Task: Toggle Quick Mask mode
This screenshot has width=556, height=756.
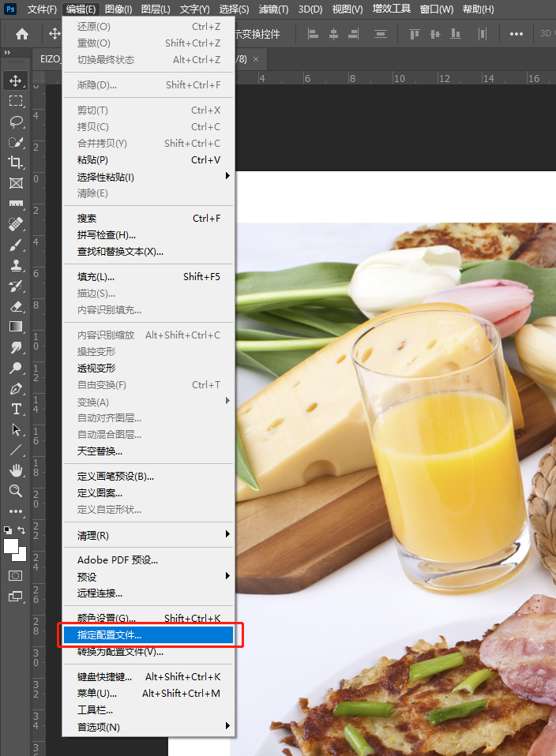Action: pyautogui.click(x=16, y=575)
